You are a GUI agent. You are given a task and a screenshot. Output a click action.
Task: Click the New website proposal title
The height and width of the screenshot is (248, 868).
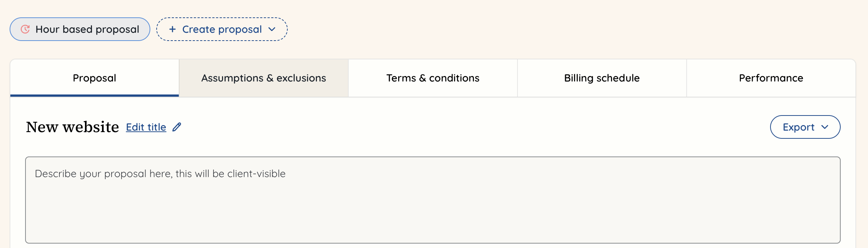pyautogui.click(x=72, y=127)
